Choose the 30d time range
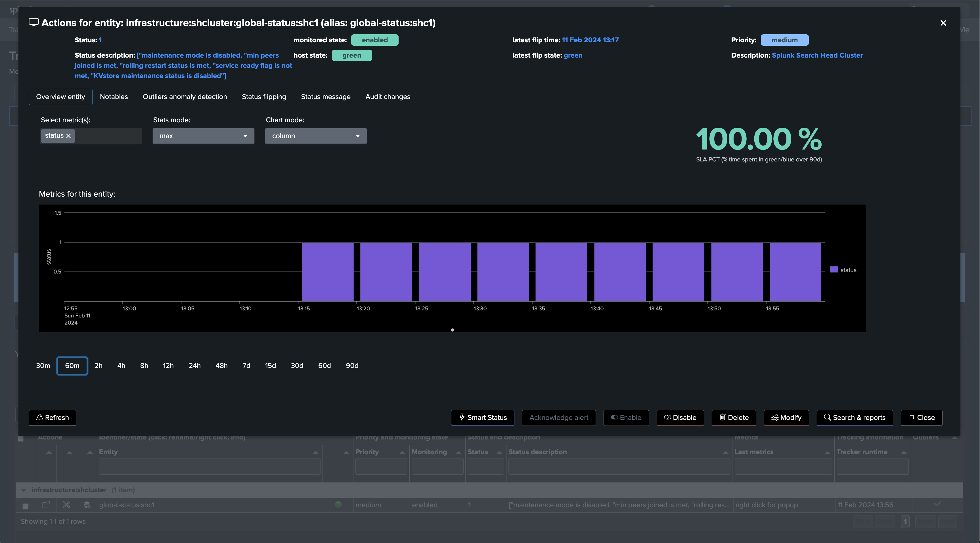The image size is (980, 543). (x=297, y=365)
